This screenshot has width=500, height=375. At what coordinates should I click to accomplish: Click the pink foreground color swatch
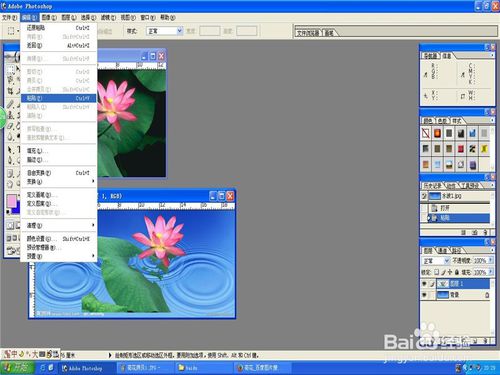click(11, 201)
